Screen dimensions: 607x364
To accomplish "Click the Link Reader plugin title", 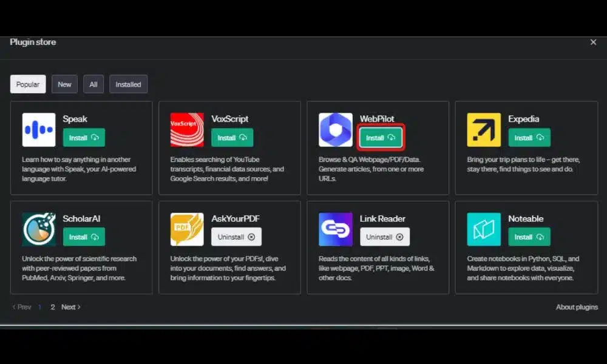I will coord(382,218).
